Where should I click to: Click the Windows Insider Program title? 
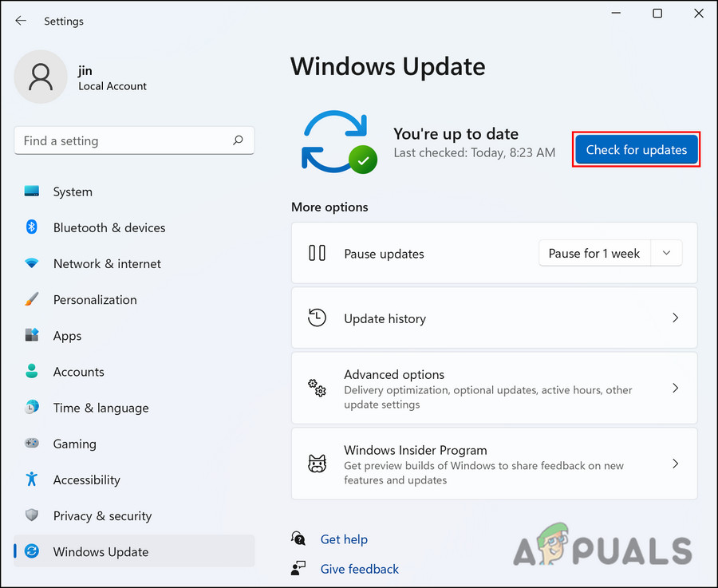pos(416,450)
